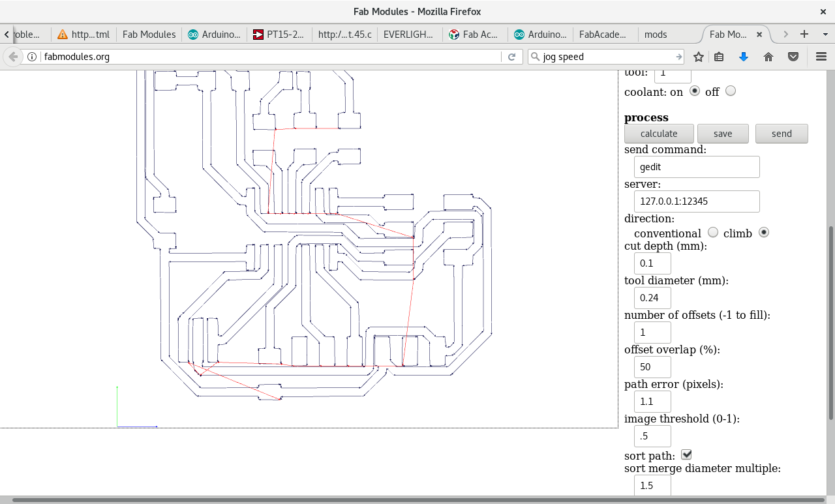Click the vertical page scrollbar
The width and height of the screenshot is (835, 504).
831,323
